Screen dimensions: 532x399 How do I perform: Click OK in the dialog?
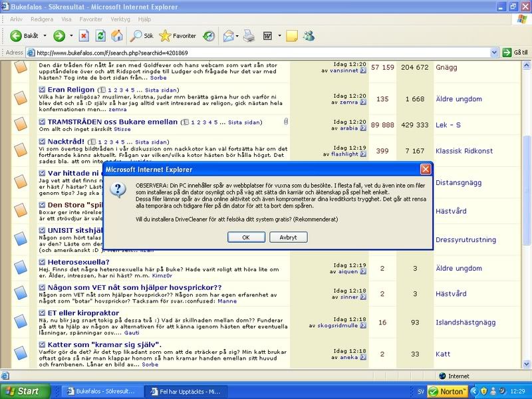[x=246, y=237]
